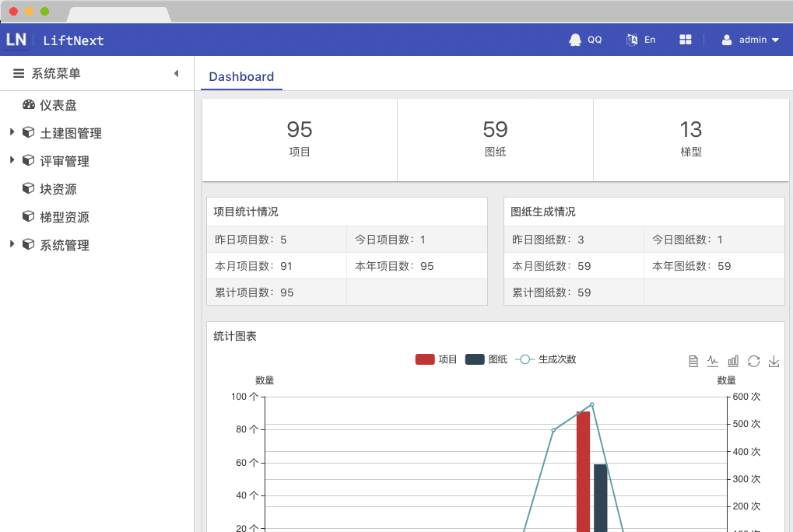
Task: Click the 59 图纸 summary card
Action: (x=495, y=139)
